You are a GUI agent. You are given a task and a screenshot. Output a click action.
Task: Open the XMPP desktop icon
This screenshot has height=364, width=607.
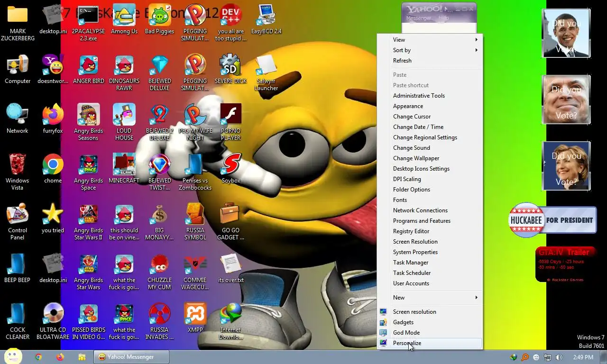click(x=195, y=318)
